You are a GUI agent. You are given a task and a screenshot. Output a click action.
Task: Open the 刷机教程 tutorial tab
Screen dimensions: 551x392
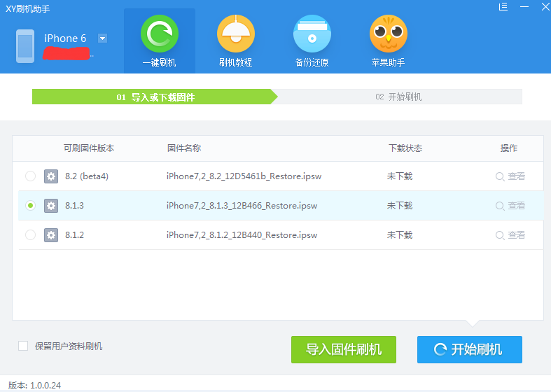pos(236,41)
